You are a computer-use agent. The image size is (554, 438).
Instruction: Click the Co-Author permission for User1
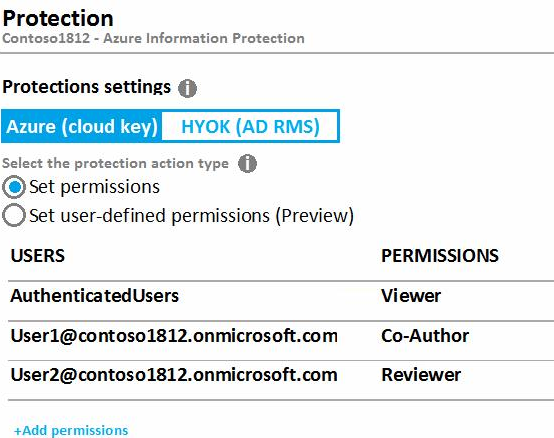[x=425, y=336]
